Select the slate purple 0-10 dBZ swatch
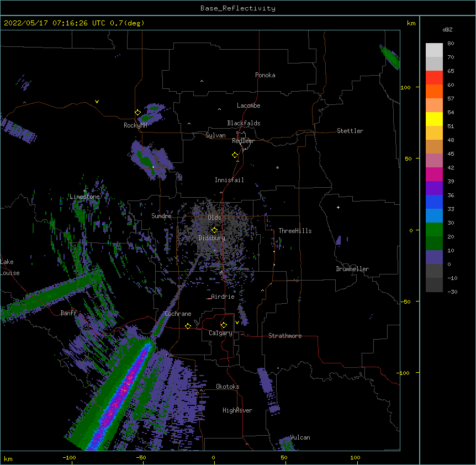 pos(434,257)
